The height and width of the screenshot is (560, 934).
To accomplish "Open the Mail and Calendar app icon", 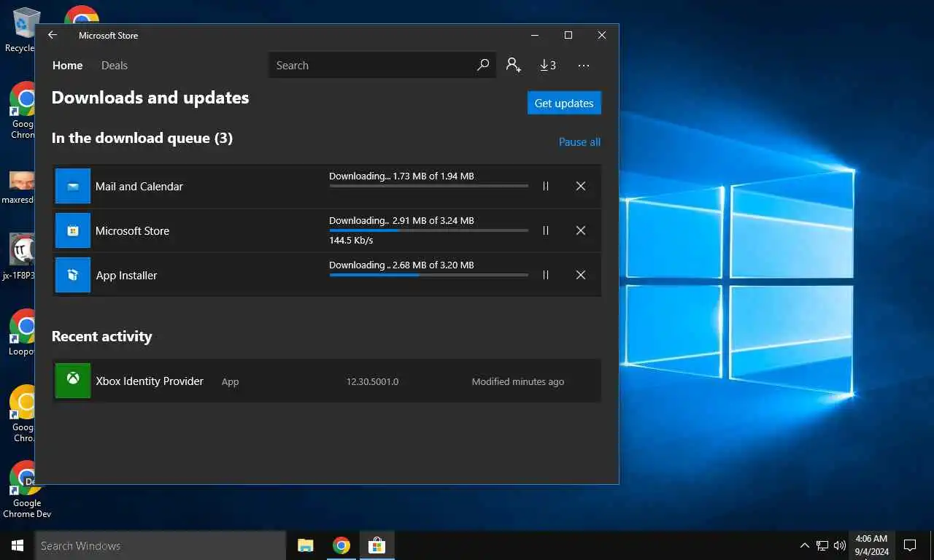I will 73,186.
